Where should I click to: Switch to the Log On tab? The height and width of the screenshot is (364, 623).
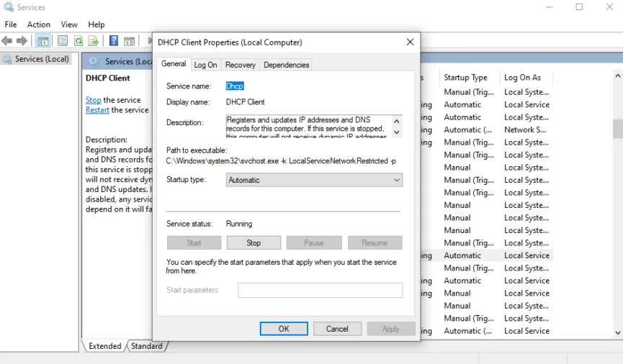click(205, 65)
